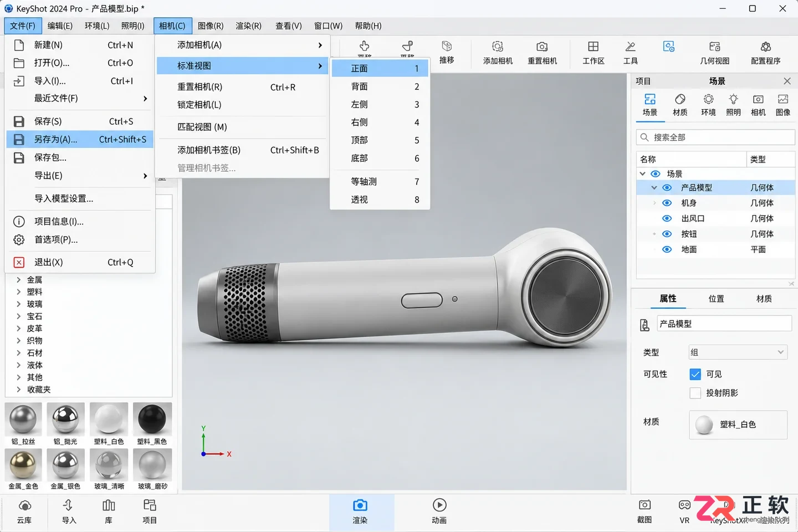Screen dimensions: 798x532
Task: Click the 塑料_白色 material button
Action: pos(738,424)
